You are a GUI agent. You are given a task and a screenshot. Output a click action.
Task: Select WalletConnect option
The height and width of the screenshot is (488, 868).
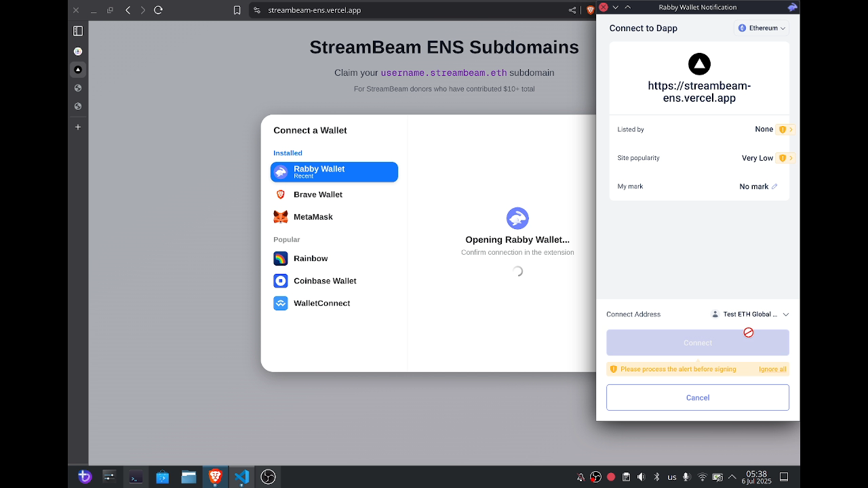(x=334, y=303)
